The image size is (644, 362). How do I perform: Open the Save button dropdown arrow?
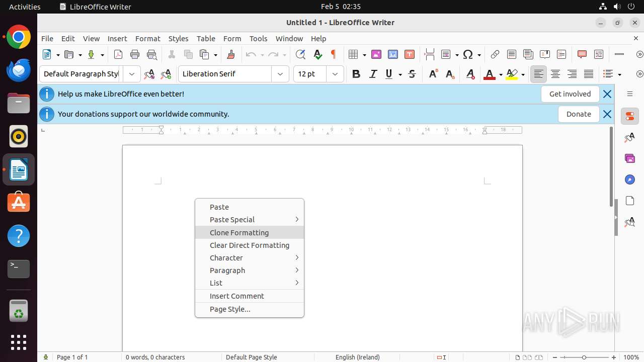click(x=102, y=55)
